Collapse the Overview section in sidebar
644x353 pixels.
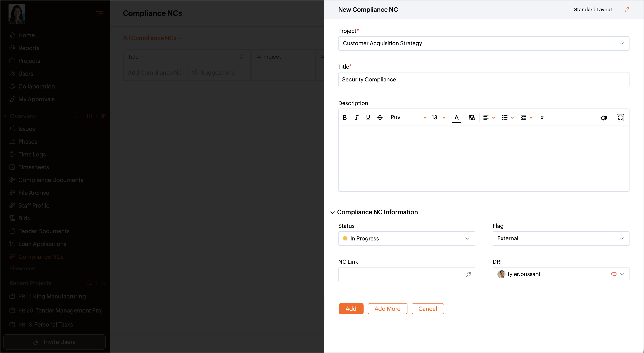coord(6,116)
